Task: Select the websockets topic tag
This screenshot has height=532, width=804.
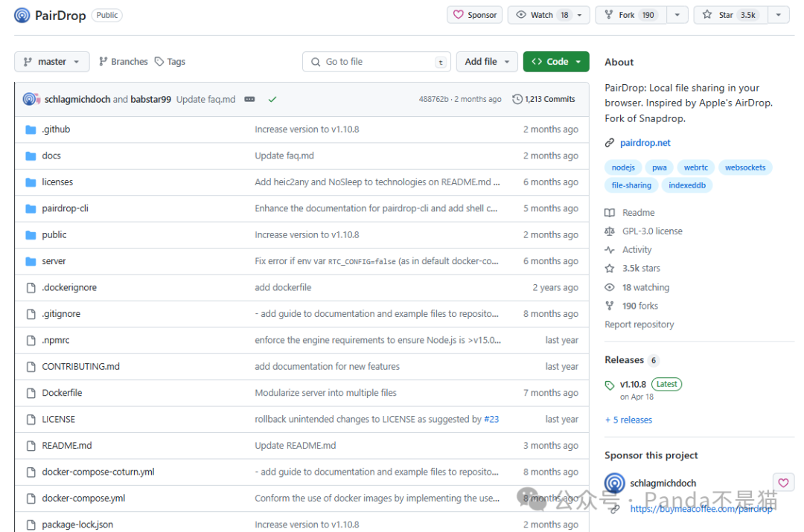Action: [x=745, y=167]
